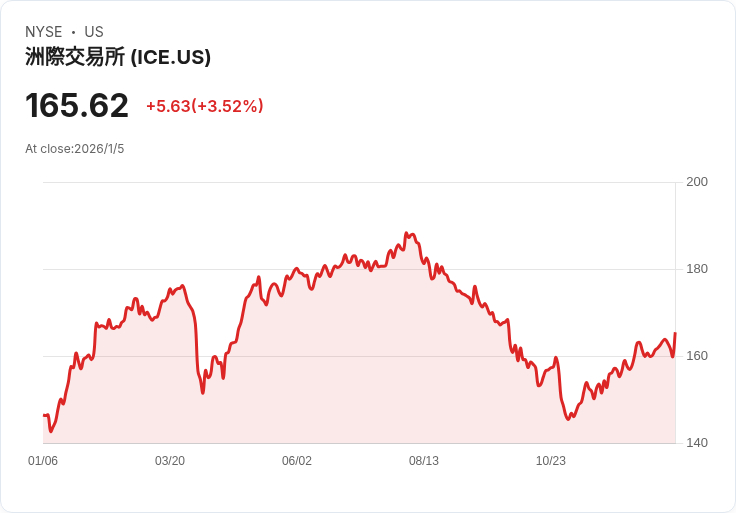Click the 03/20 date label on x-axis
Image resolution: width=736 pixels, height=513 pixels.
(x=170, y=461)
